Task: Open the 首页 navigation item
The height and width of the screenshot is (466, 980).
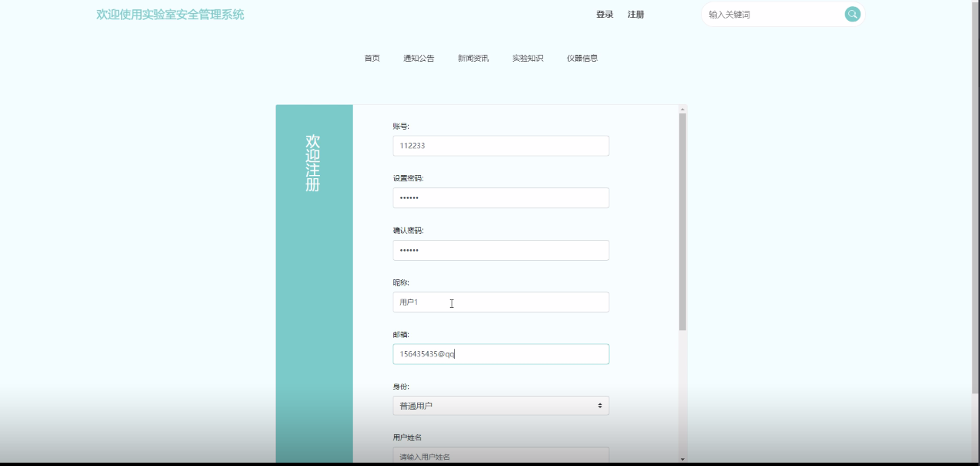Action: 372,58
